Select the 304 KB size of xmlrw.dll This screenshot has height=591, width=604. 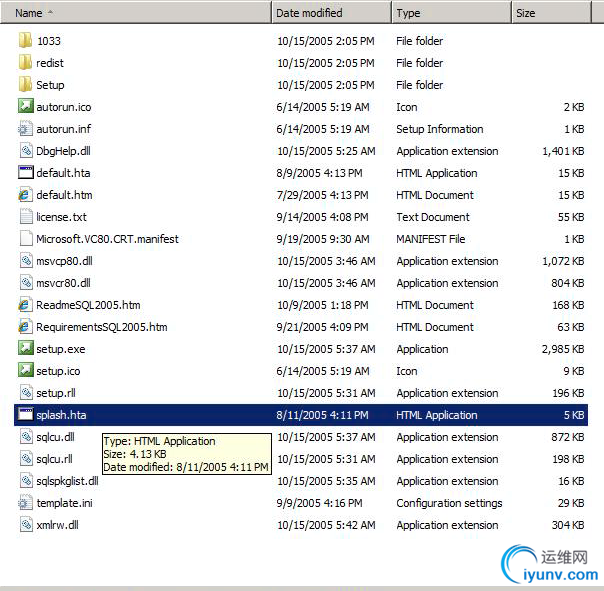click(568, 525)
